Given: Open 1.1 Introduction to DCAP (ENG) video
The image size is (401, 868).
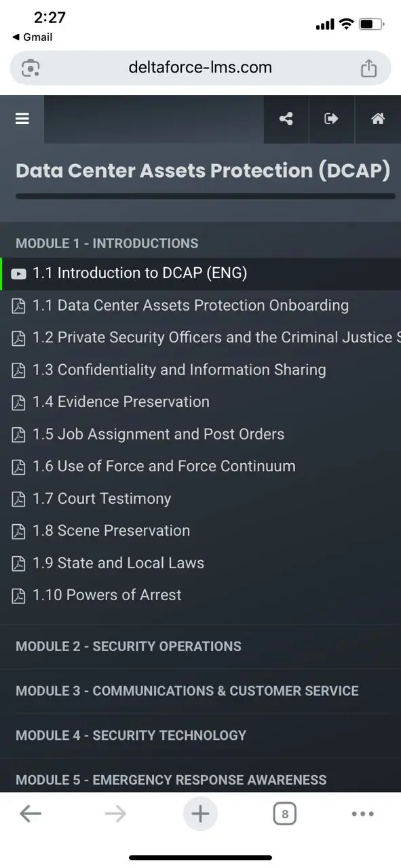Looking at the screenshot, I should pos(200,273).
